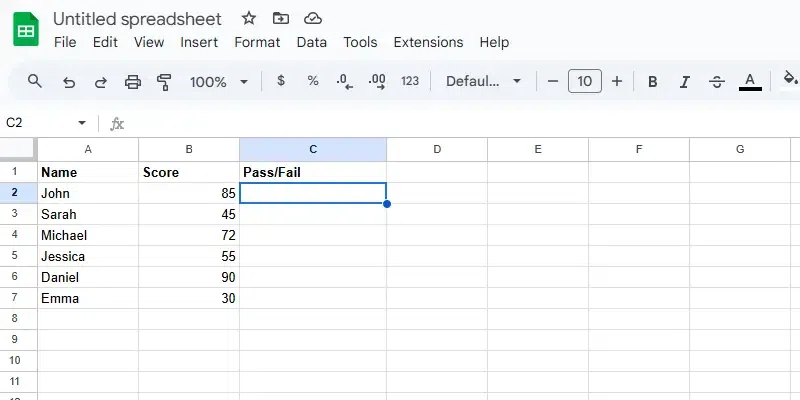Star the Untitled spreadsheet
The height and width of the screenshot is (400, 800).
click(x=249, y=19)
